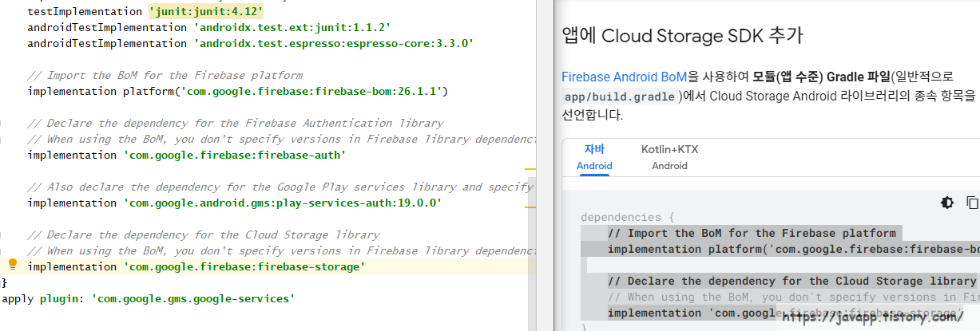Screen dimensions: 980x331
Task: Click the play-services-auth:19.0.0 implementation line
Action: (x=234, y=203)
